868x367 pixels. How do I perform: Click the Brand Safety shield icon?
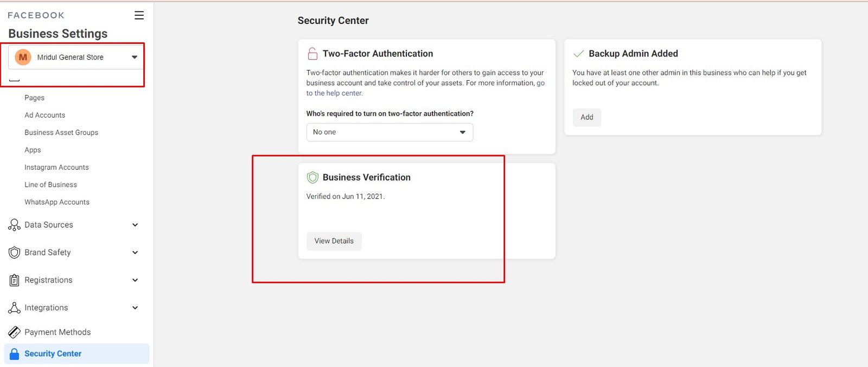pos(14,253)
